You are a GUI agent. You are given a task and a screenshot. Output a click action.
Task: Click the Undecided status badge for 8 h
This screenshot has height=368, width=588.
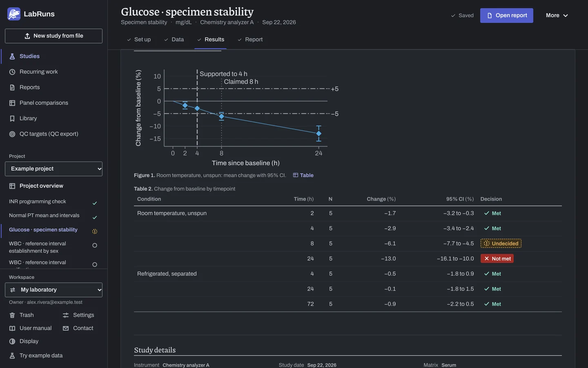point(501,244)
